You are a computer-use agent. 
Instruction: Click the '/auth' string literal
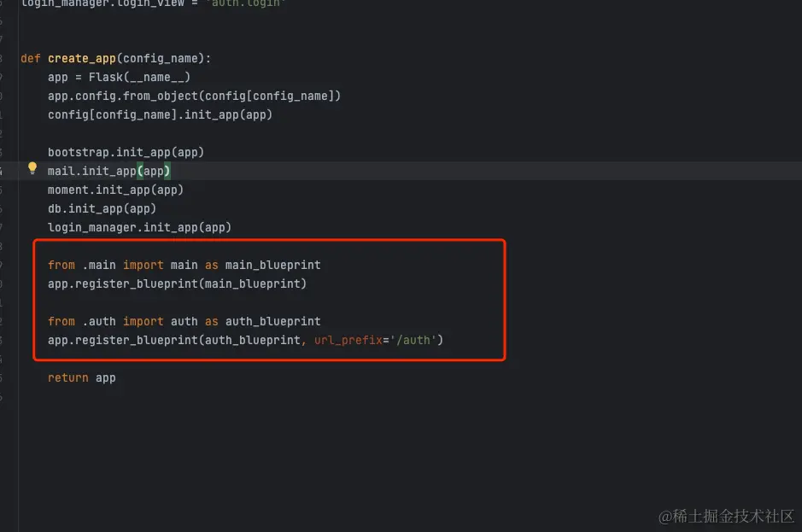tap(413, 340)
